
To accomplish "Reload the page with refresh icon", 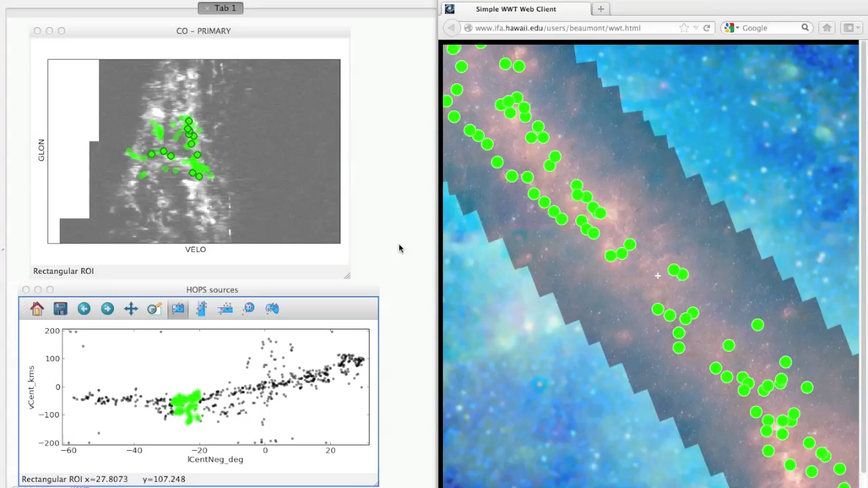I will pyautogui.click(x=707, y=28).
